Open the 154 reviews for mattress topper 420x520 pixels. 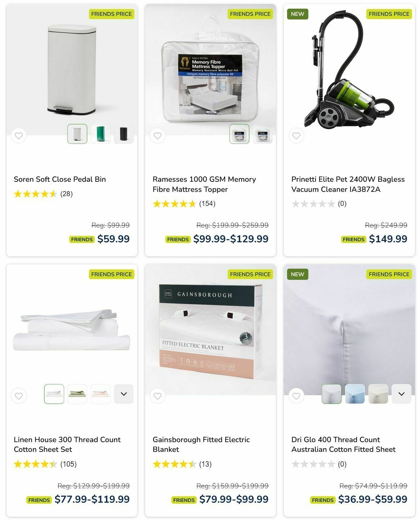207,204
